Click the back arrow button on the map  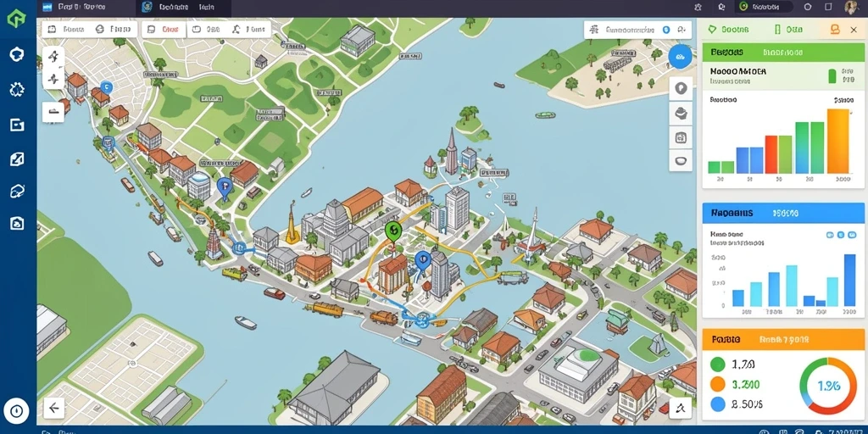coord(53,409)
